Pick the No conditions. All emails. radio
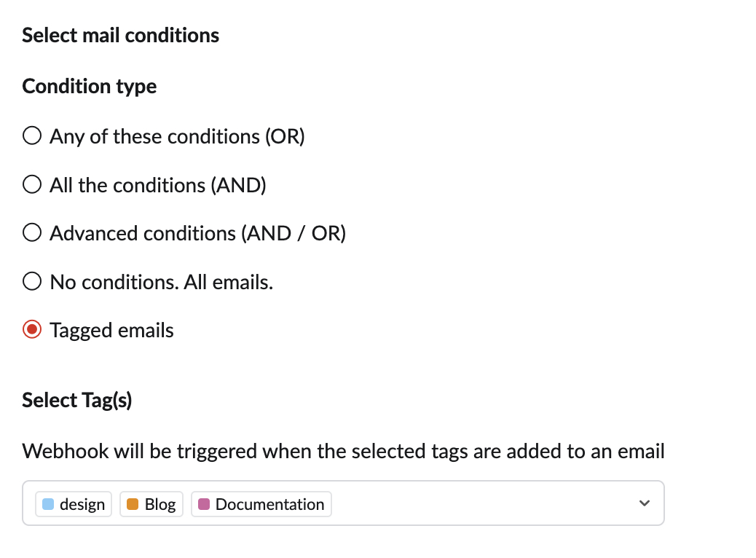The height and width of the screenshot is (558, 756). (x=32, y=281)
